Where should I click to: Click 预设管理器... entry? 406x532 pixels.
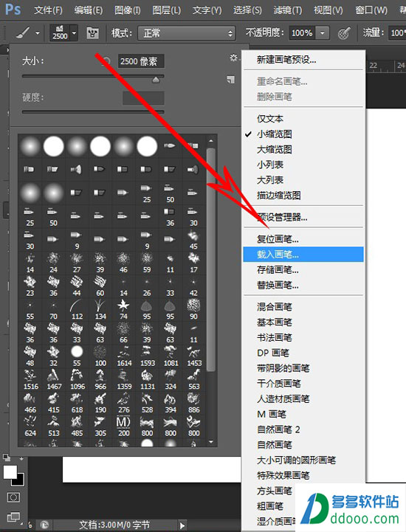[282, 217]
